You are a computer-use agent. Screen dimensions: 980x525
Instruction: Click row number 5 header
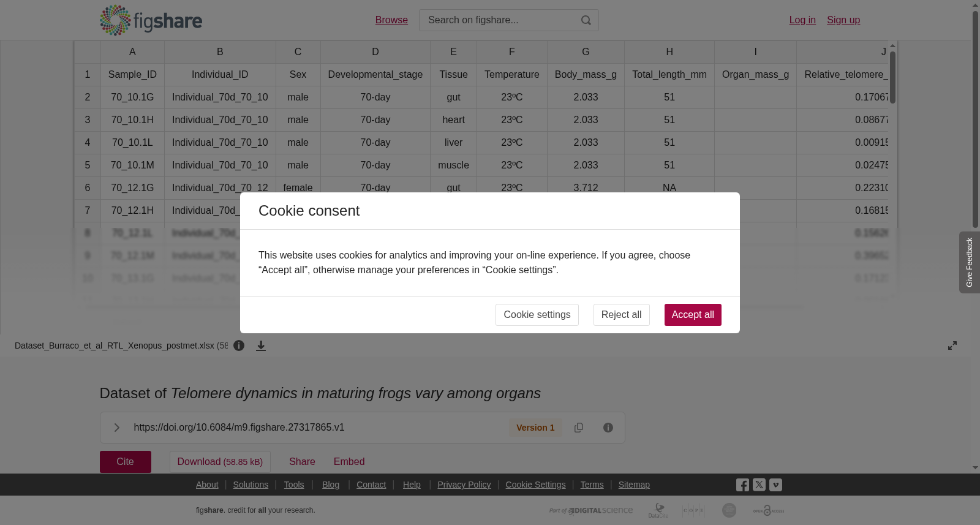(x=88, y=165)
